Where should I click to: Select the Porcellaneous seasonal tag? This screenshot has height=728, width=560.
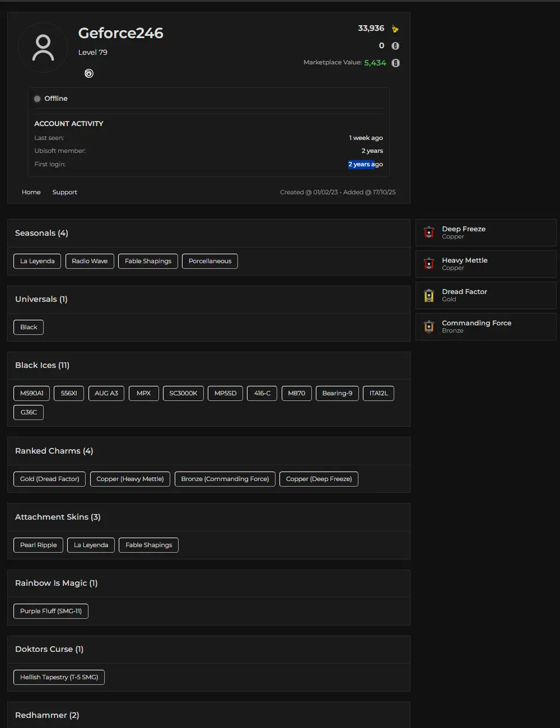coord(210,261)
